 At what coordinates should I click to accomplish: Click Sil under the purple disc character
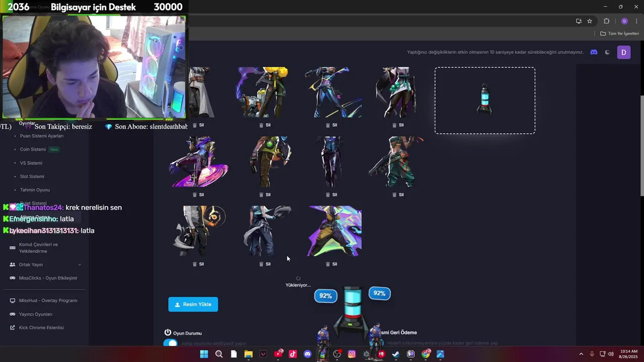coord(198,195)
